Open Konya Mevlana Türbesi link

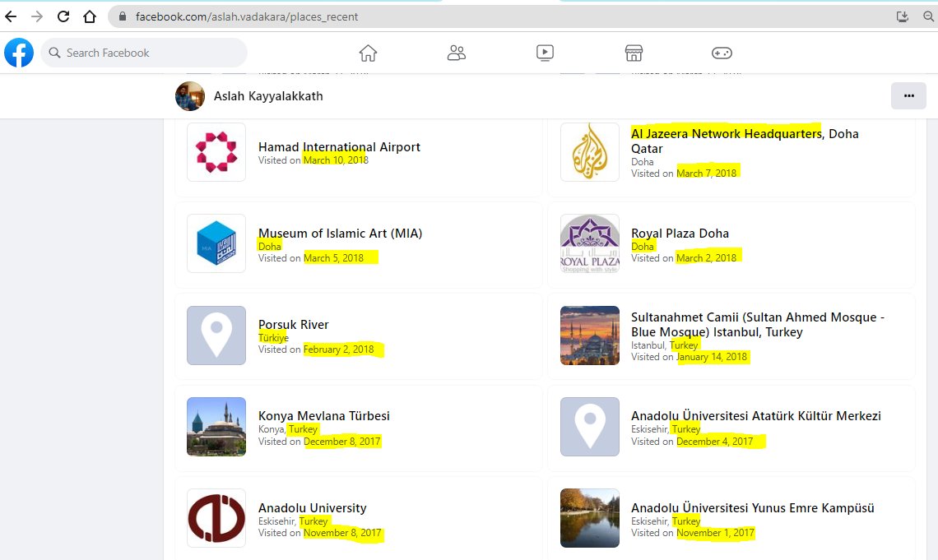[x=323, y=416]
